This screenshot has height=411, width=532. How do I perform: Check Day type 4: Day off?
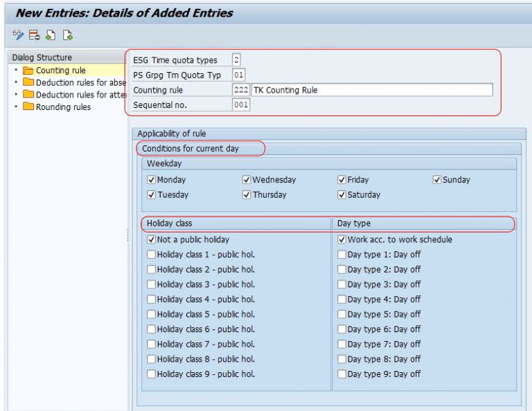[342, 299]
